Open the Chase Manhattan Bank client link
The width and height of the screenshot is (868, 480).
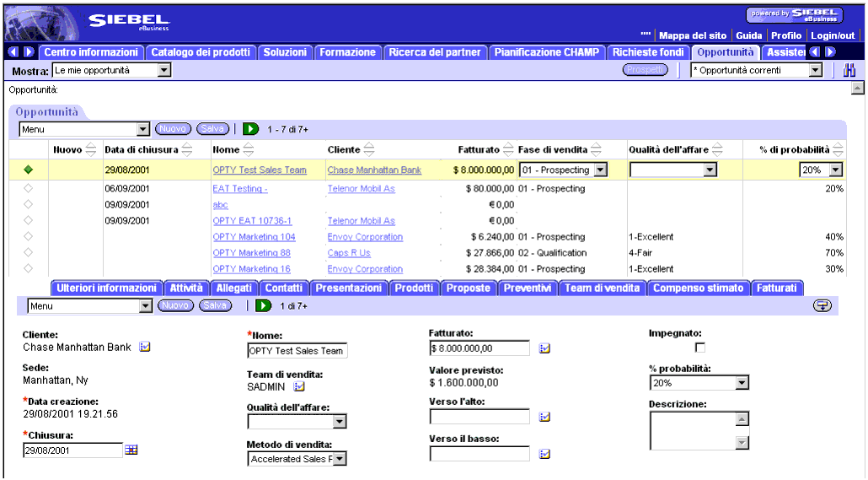[x=374, y=170]
